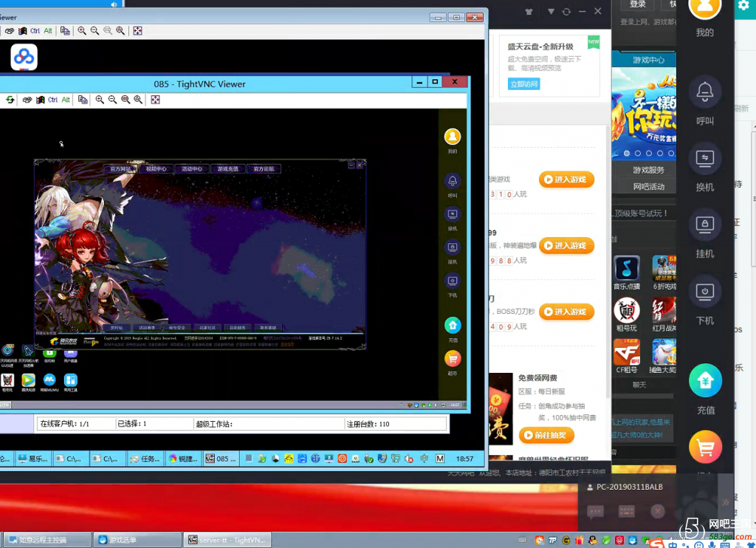756x548 pixels.
Task: Click file transfer icon in outer viewer toolbar
Action: click(x=65, y=31)
